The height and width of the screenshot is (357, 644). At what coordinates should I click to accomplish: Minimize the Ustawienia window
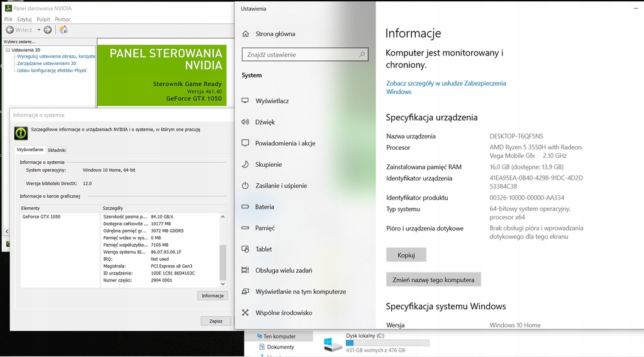point(636,8)
